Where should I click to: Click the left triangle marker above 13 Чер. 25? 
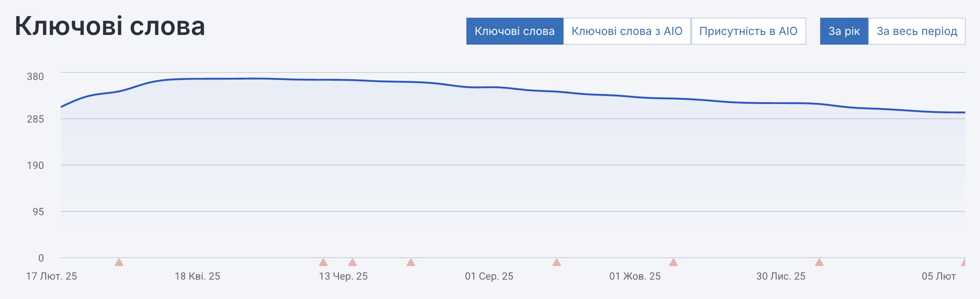(323, 262)
